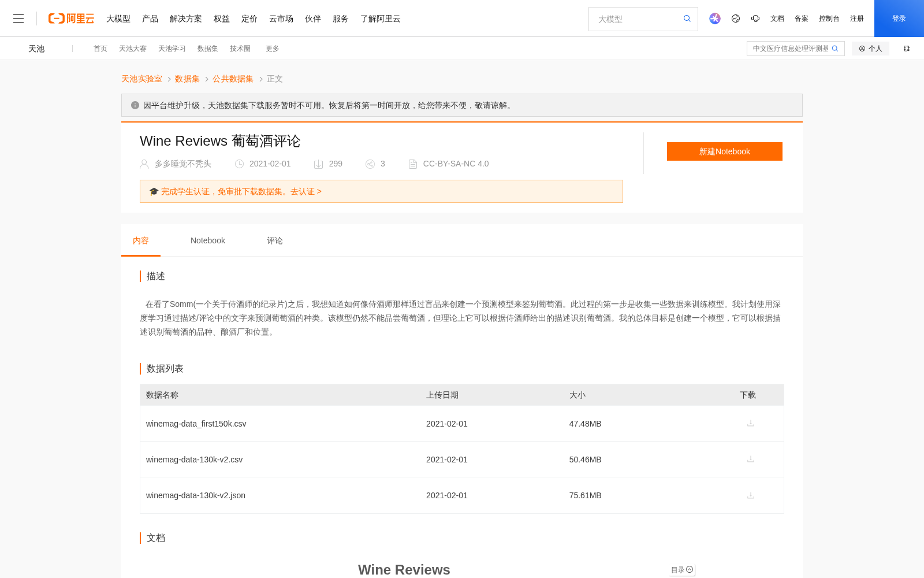The width and height of the screenshot is (924, 578).
Task: Click the 75.61MB size cell
Action: pos(586,495)
